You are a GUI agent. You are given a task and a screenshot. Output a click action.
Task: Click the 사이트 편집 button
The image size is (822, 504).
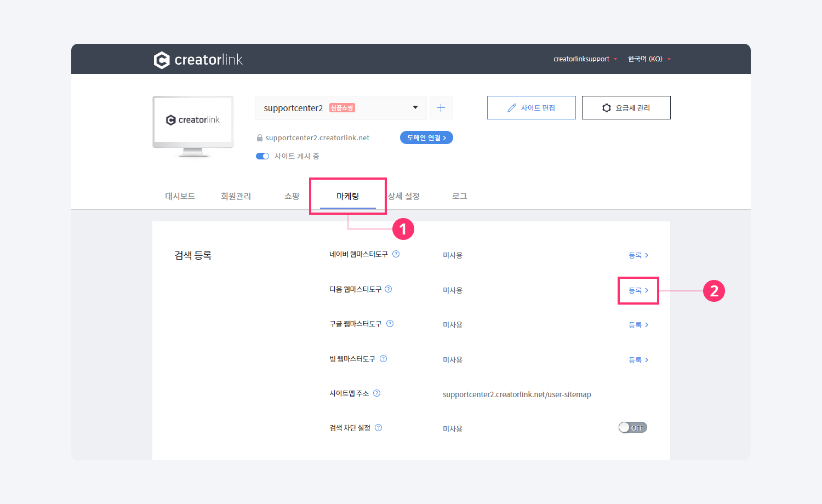click(x=531, y=108)
